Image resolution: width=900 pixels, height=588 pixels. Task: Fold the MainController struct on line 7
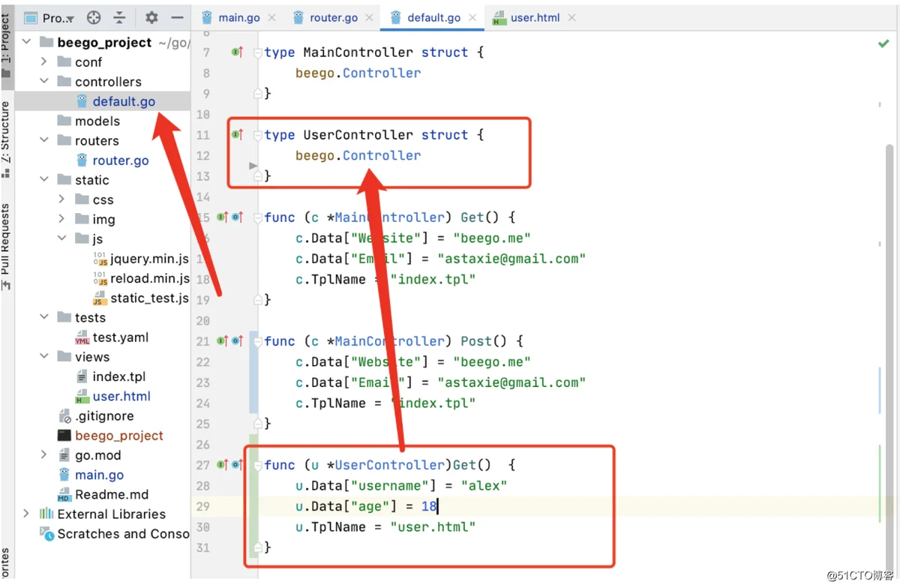point(258,53)
